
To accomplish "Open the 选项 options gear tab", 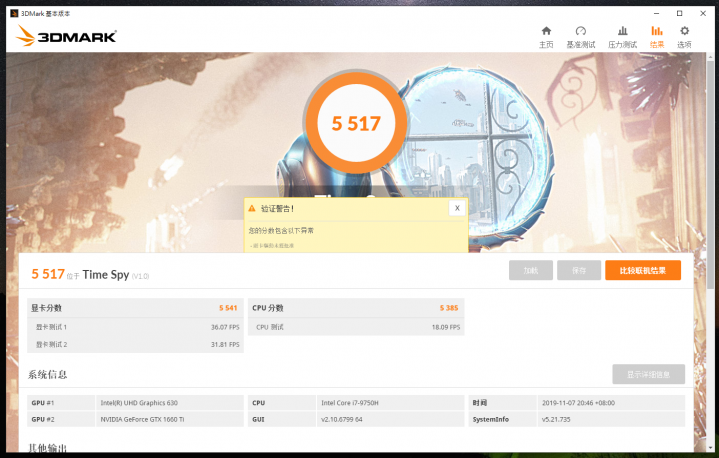I will coord(684,37).
